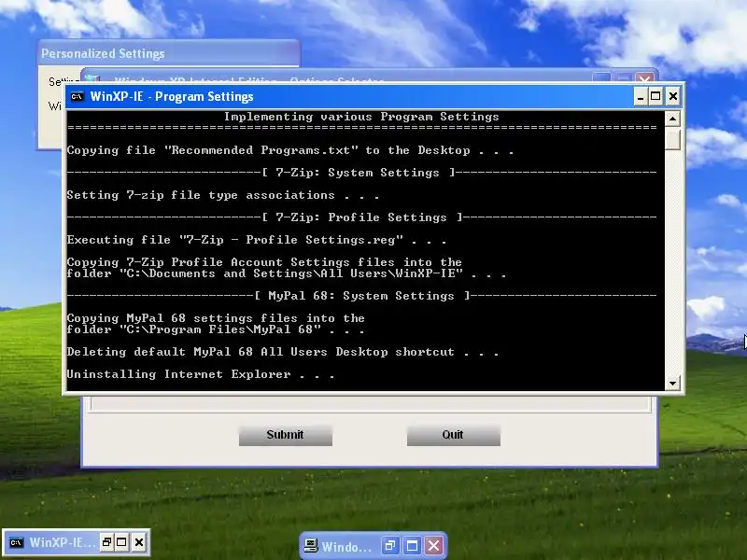747x560 pixels.
Task: Click the line "Uninstalling Internet Explorer . . ."
Action: (200, 374)
